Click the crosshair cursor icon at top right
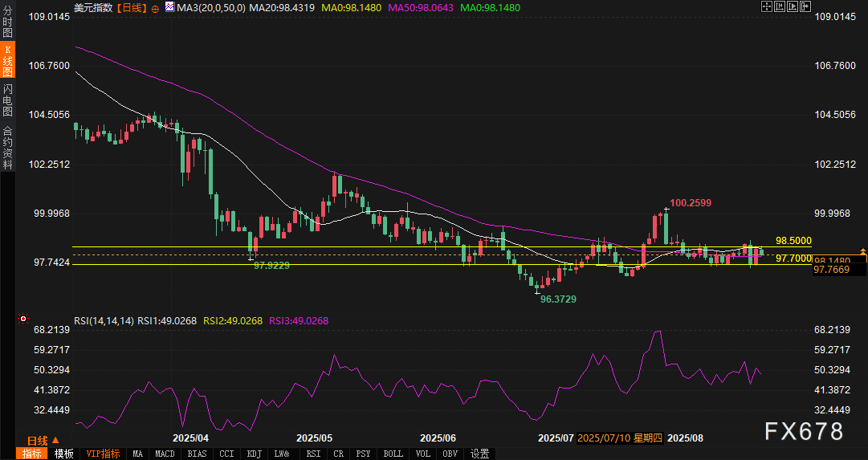This screenshot has width=868, height=460. pos(766,6)
